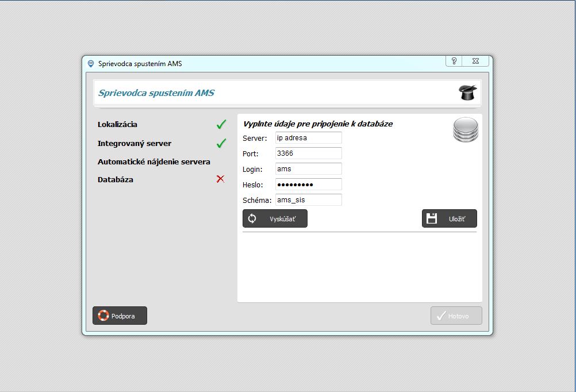Image resolution: width=576 pixels, height=392 pixels.
Task: Click the Vyskúšať test connection button
Action: [x=275, y=218]
